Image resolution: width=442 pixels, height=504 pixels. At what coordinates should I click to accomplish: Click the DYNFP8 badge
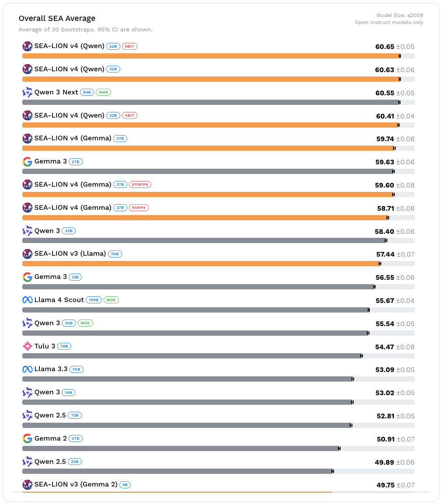(140, 184)
